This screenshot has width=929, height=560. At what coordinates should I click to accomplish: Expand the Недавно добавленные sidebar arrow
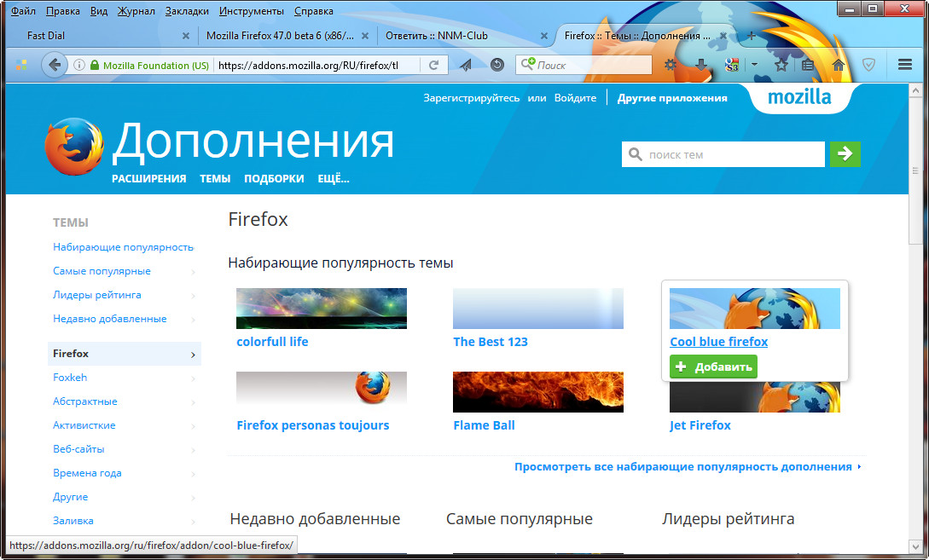(x=193, y=320)
